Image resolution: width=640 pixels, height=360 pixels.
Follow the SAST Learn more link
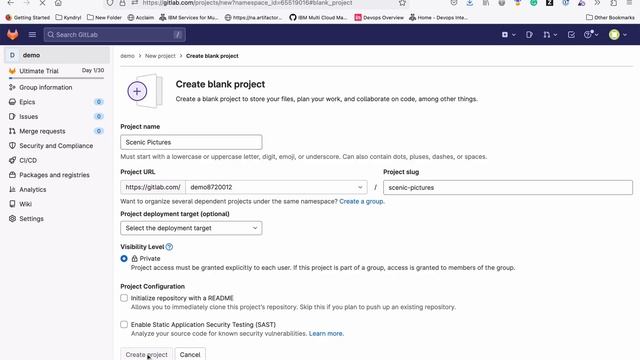point(326,333)
